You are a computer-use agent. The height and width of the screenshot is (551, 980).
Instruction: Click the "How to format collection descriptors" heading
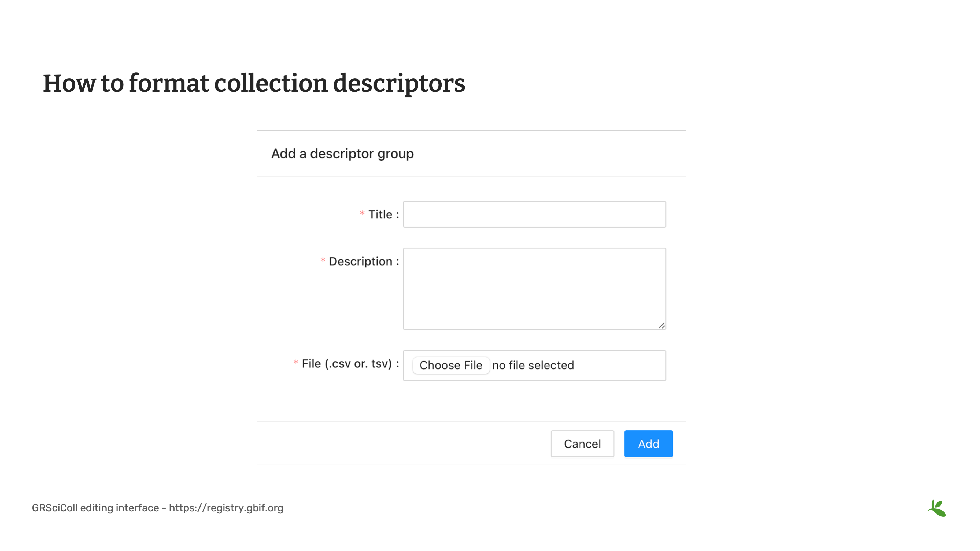[x=254, y=83]
